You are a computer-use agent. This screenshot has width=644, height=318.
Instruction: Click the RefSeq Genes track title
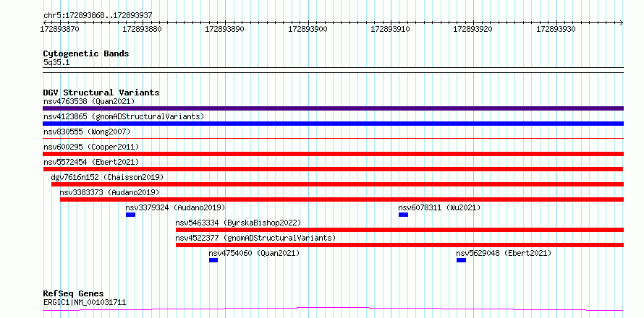pos(74,293)
